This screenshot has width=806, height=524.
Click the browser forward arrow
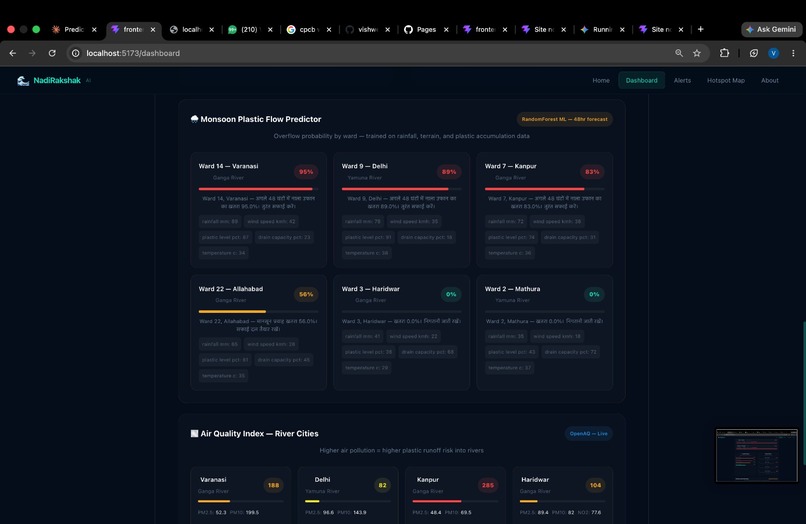coord(32,53)
